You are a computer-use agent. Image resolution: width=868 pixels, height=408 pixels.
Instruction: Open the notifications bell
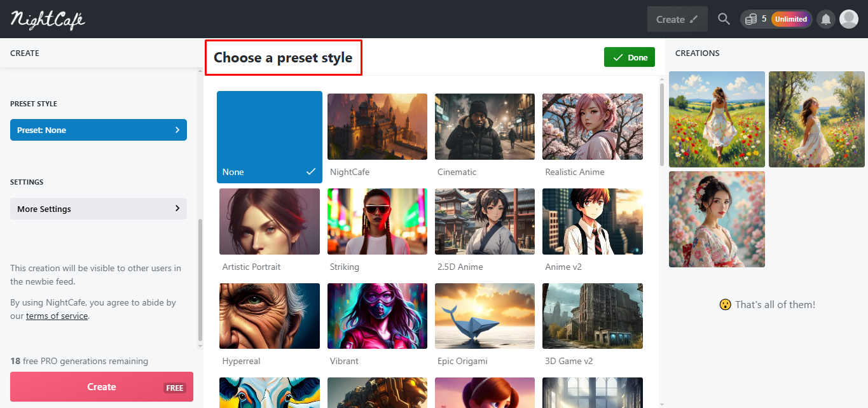pos(826,19)
